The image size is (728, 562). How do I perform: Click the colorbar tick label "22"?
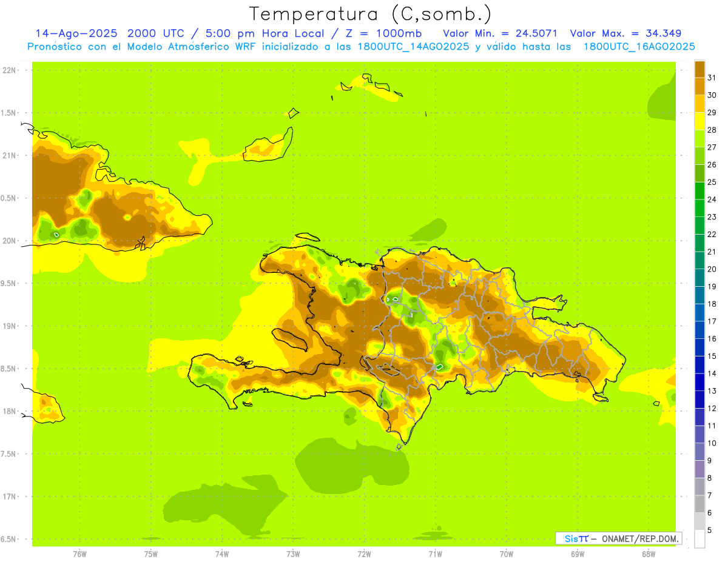pyautogui.click(x=712, y=234)
